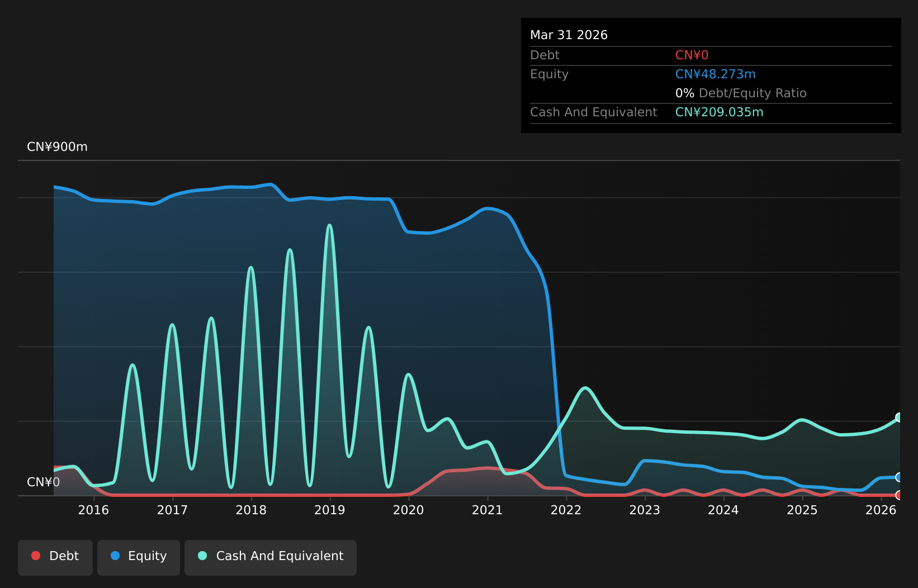Click the CN¥900m y-axis label
918x588 pixels.
pyautogui.click(x=57, y=147)
